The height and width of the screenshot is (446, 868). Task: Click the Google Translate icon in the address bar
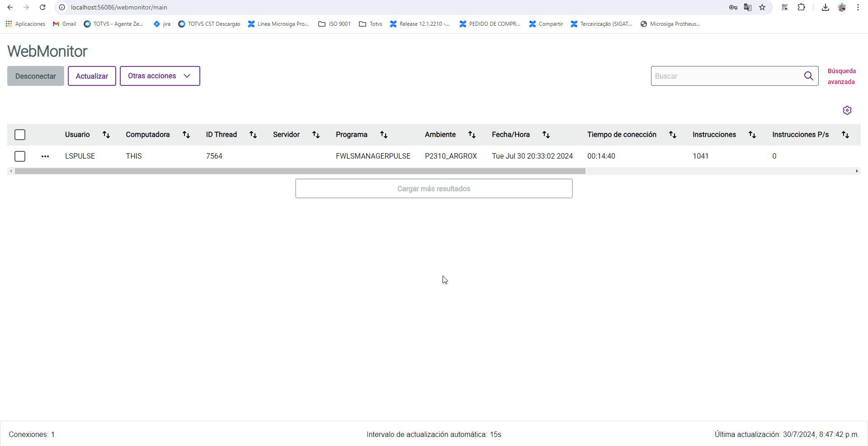click(748, 7)
